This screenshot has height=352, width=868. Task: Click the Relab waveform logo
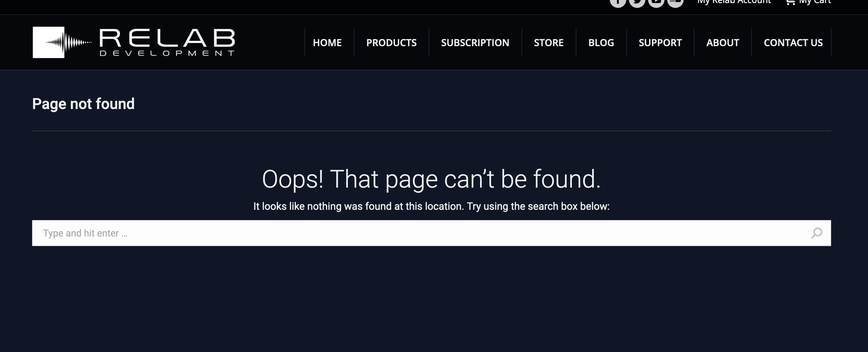point(62,42)
